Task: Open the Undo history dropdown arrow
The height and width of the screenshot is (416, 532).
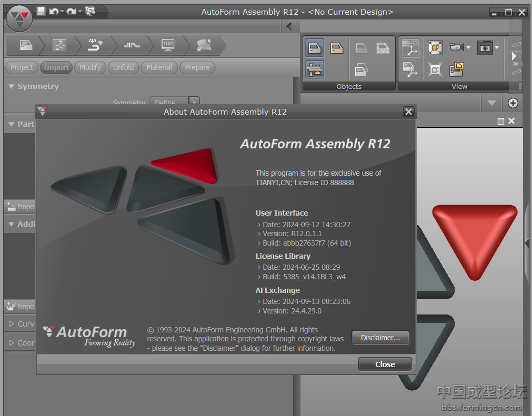Action: (x=62, y=12)
